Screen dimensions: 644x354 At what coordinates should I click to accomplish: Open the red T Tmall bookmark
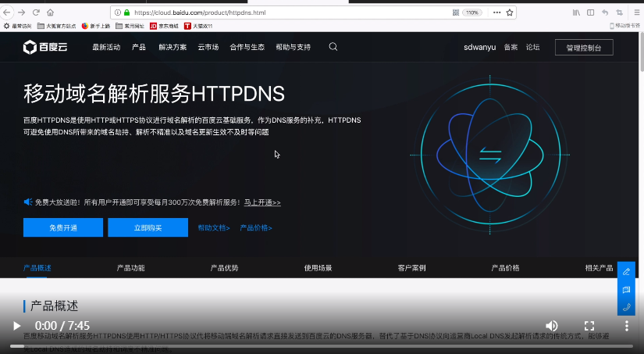coord(198,26)
